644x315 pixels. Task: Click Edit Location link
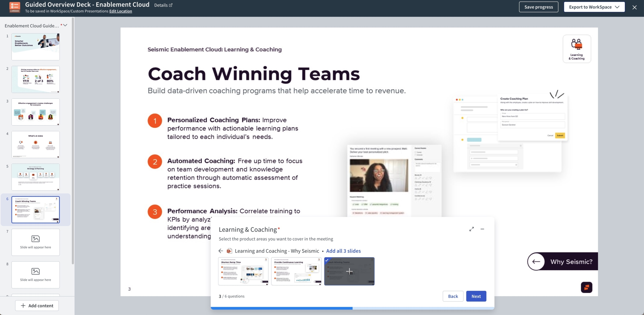click(120, 11)
